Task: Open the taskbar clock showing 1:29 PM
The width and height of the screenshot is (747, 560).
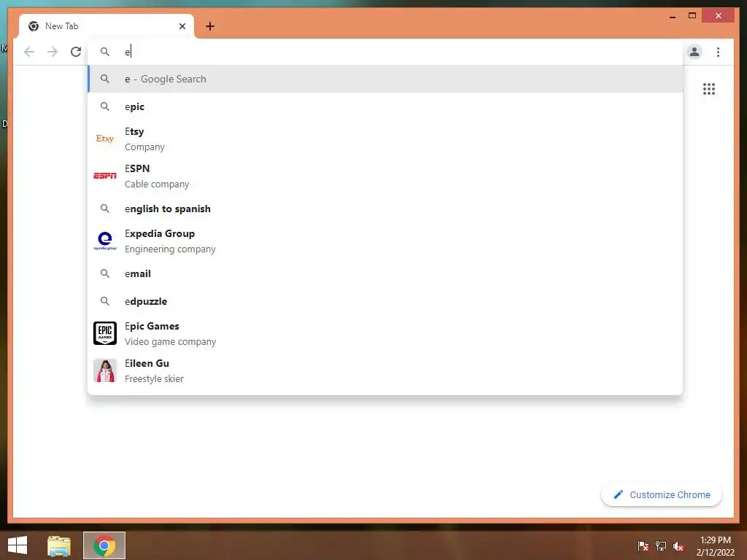Action: coord(715,546)
